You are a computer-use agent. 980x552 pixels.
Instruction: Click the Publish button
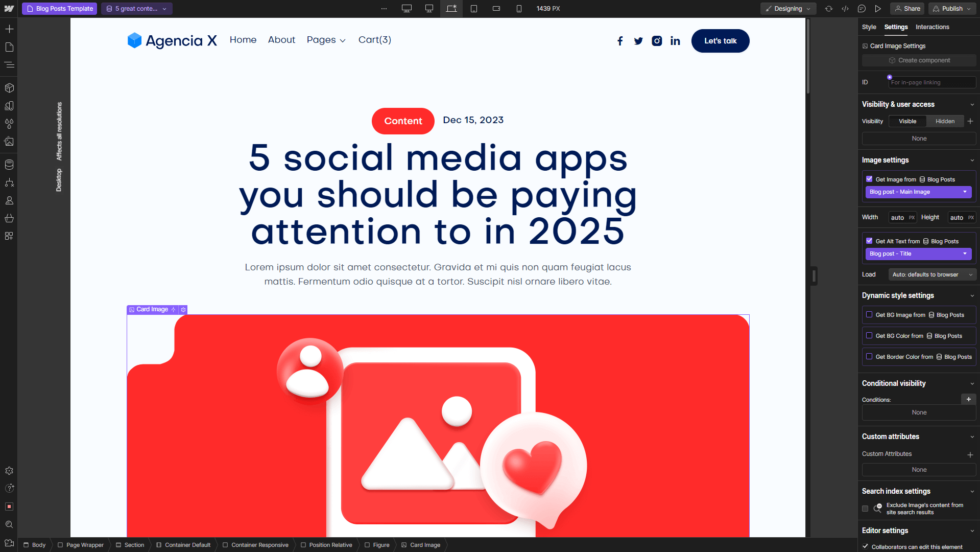pos(952,9)
